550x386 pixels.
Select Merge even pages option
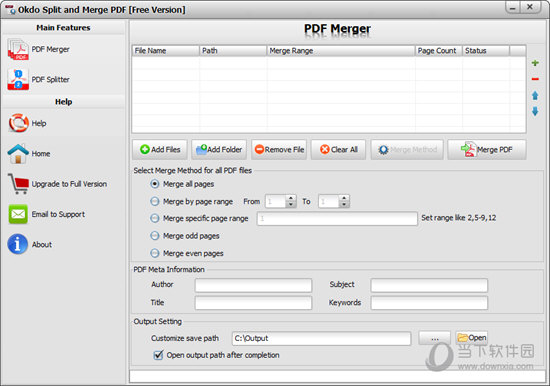click(x=155, y=253)
